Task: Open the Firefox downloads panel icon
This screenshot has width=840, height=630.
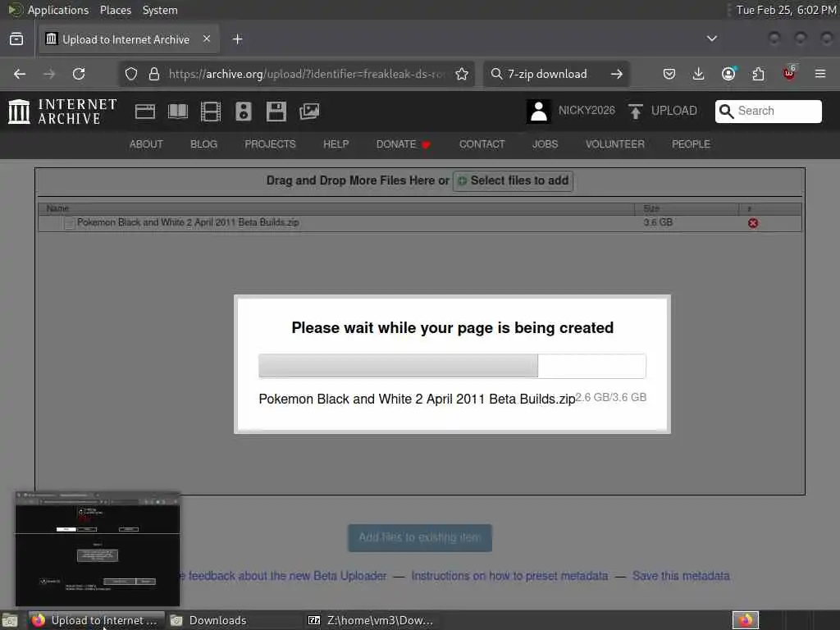Action: coord(698,74)
